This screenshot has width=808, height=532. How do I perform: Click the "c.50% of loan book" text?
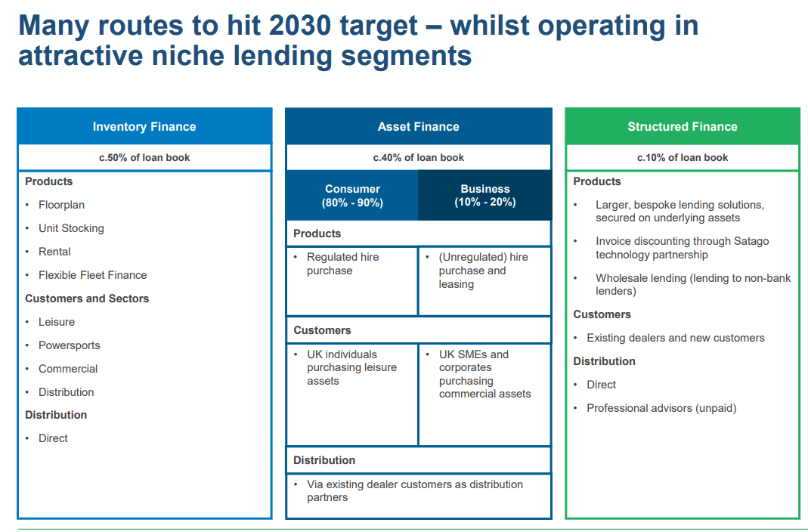[144, 158]
